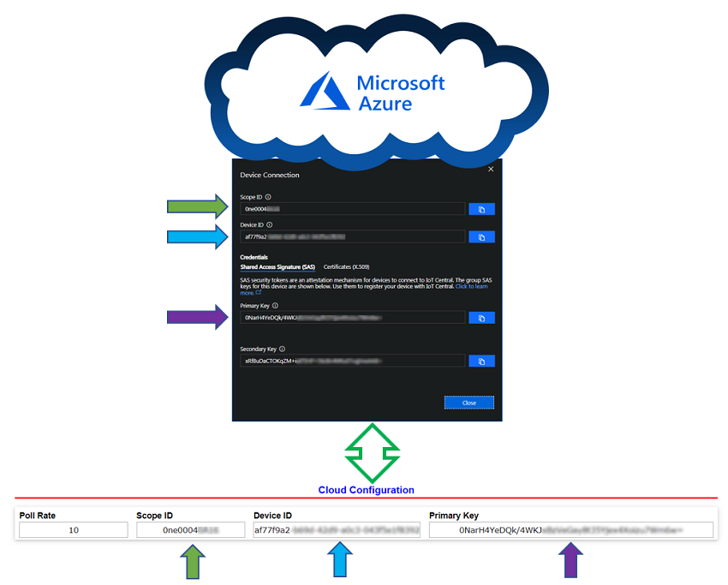The width and height of the screenshot is (728, 585).
Task: Click the Device ID input under Cloud Configuration
Action: coord(337,530)
